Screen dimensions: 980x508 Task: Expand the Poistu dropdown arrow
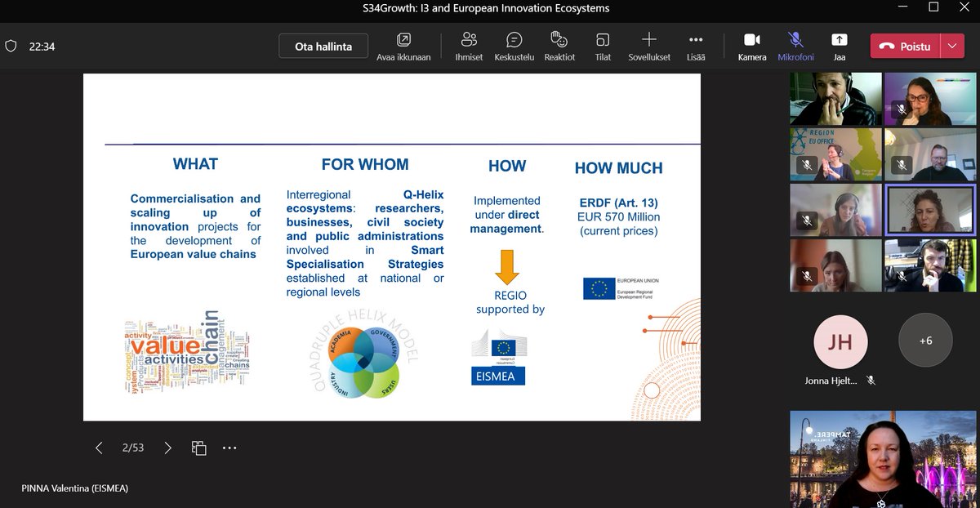pos(952,47)
